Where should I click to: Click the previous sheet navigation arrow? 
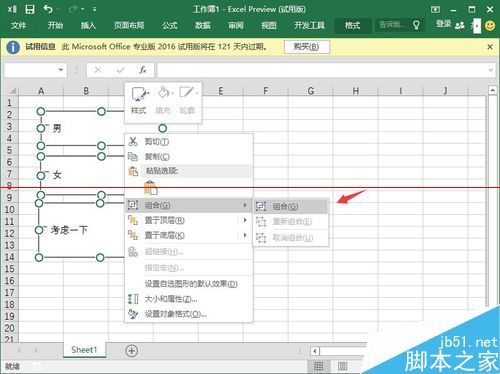click(x=19, y=351)
